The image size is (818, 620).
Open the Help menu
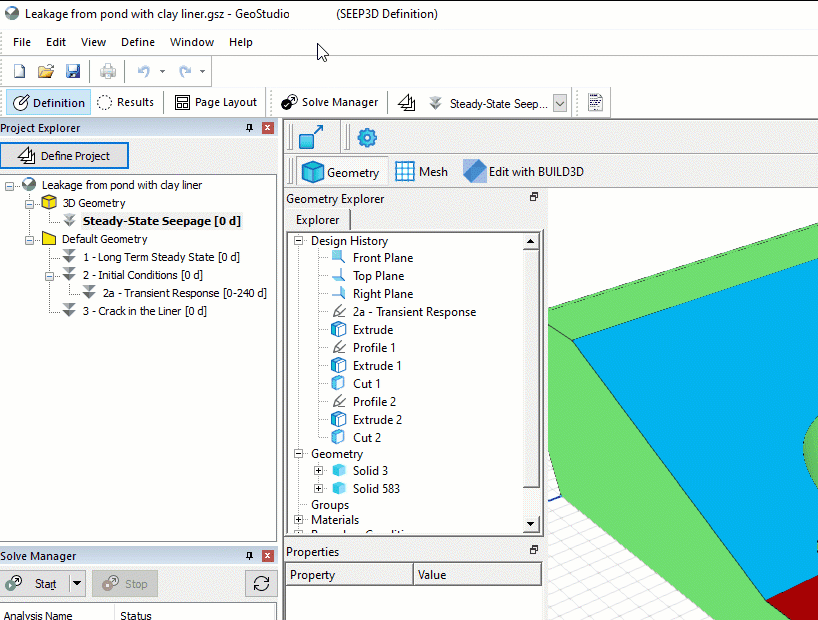pyautogui.click(x=240, y=42)
